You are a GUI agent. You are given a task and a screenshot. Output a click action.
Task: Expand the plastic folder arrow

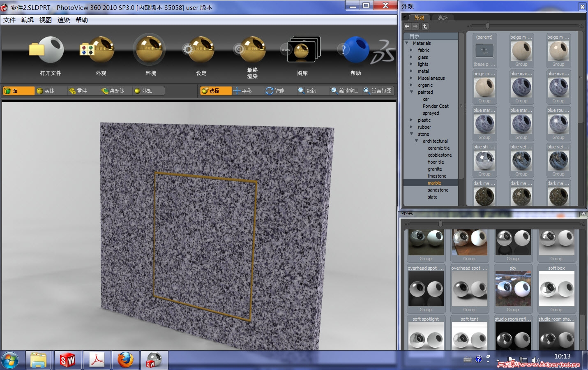411,120
